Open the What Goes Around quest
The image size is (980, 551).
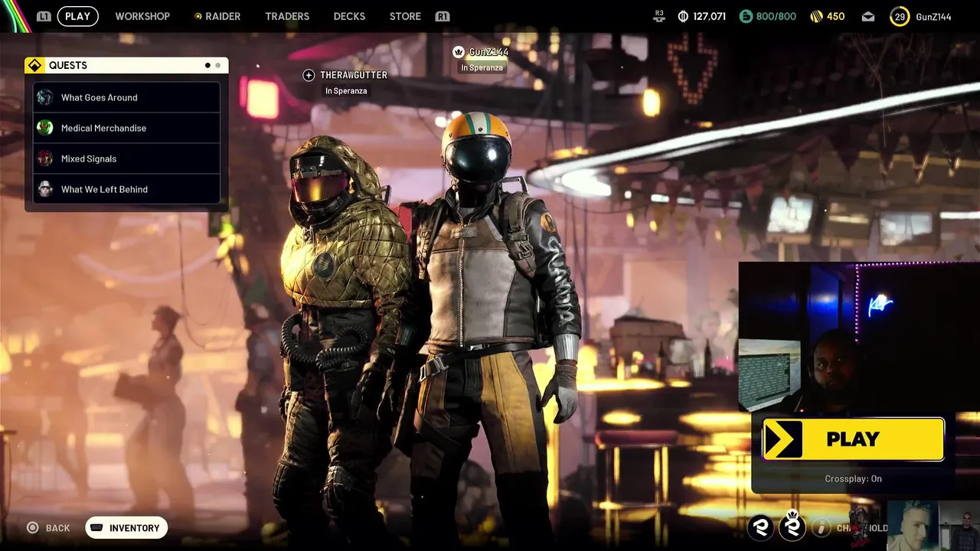[x=126, y=97]
